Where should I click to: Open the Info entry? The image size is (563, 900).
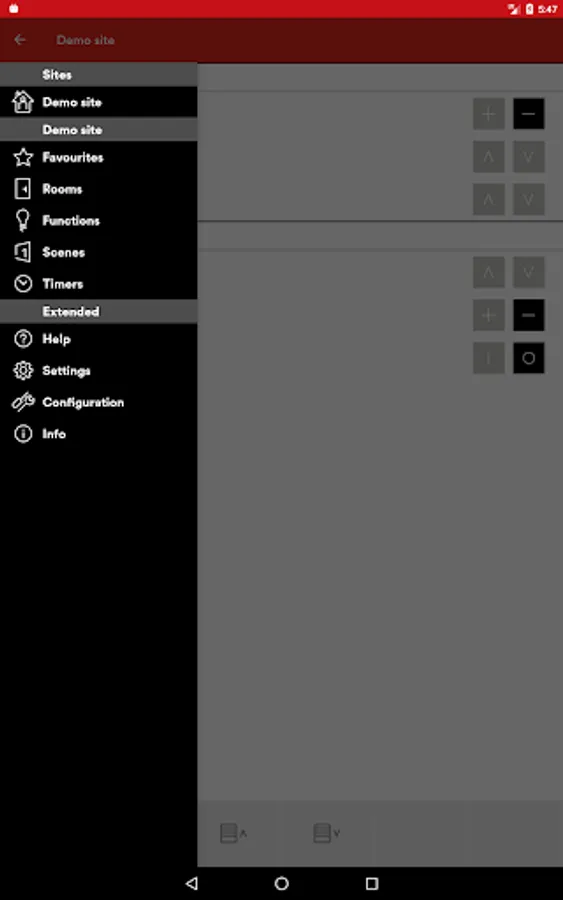click(x=98, y=434)
